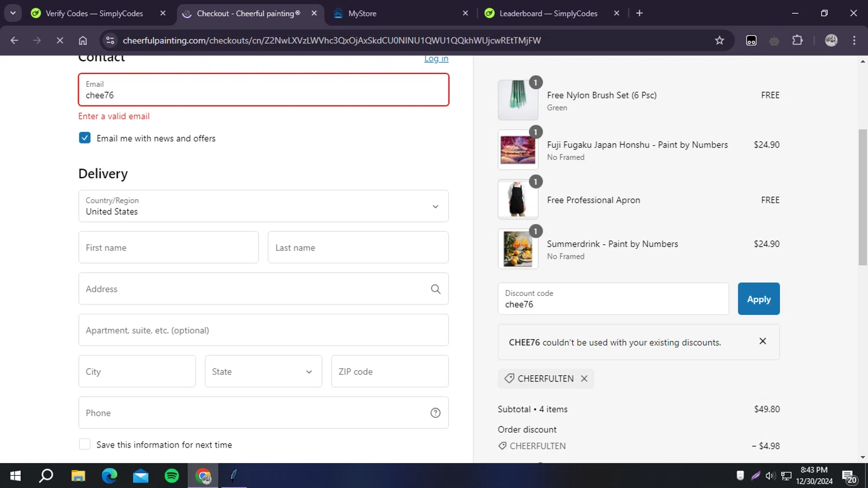The height and width of the screenshot is (488, 868).
Task: Click the Log in link
Action: click(x=436, y=58)
